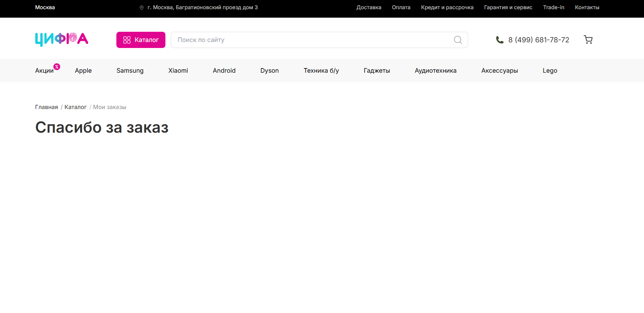The image size is (644, 313).
Task: Open the Android category
Action: point(224,71)
